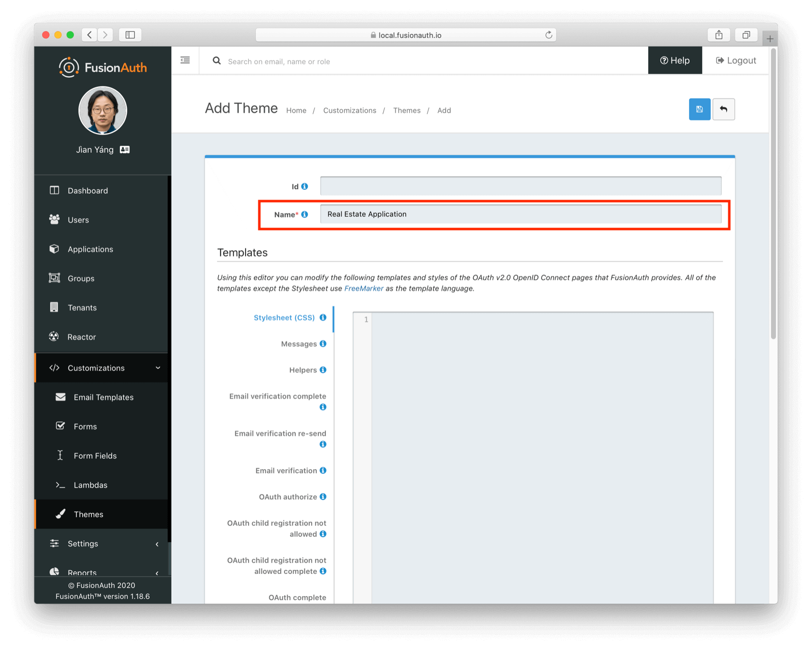The height and width of the screenshot is (649, 812).
Task: Click info icon next to Messages
Action: coord(323,344)
